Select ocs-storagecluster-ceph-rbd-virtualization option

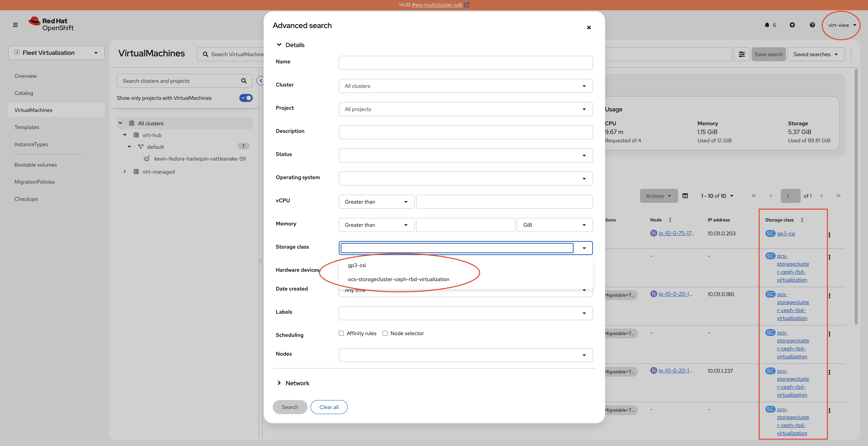tap(398, 280)
